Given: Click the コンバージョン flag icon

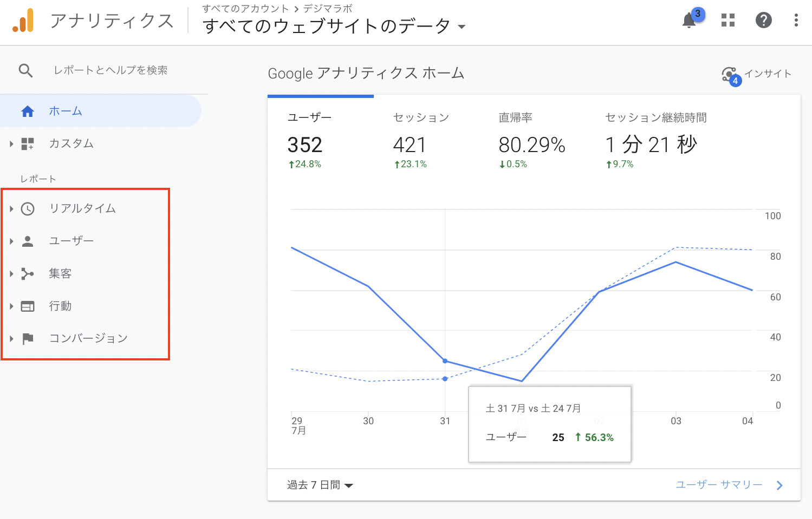Looking at the screenshot, I should pos(27,338).
